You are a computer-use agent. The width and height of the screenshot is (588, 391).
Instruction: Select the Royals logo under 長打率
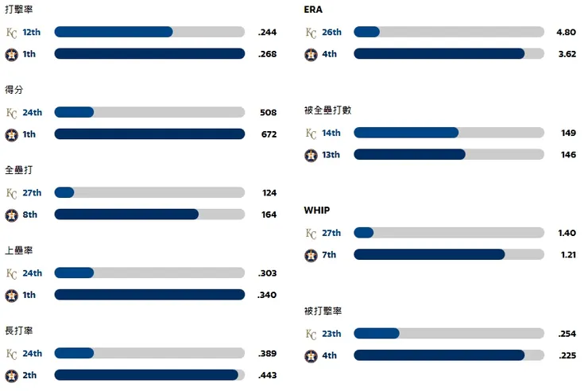[x=11, y=354]
